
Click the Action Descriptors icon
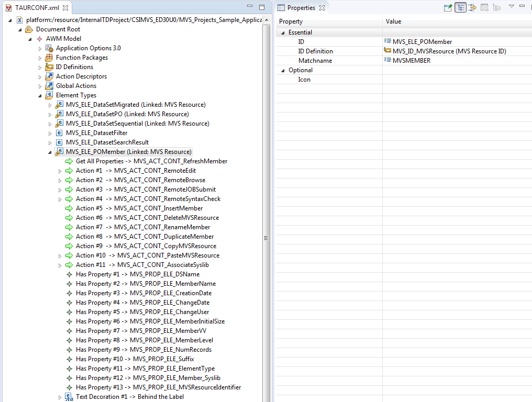click(49, 76)
